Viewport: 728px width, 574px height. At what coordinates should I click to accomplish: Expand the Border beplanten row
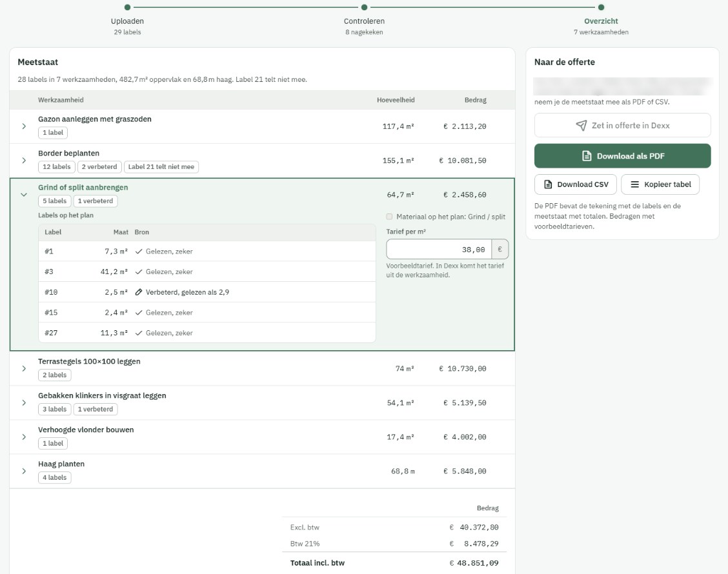(x=24, y=161)
